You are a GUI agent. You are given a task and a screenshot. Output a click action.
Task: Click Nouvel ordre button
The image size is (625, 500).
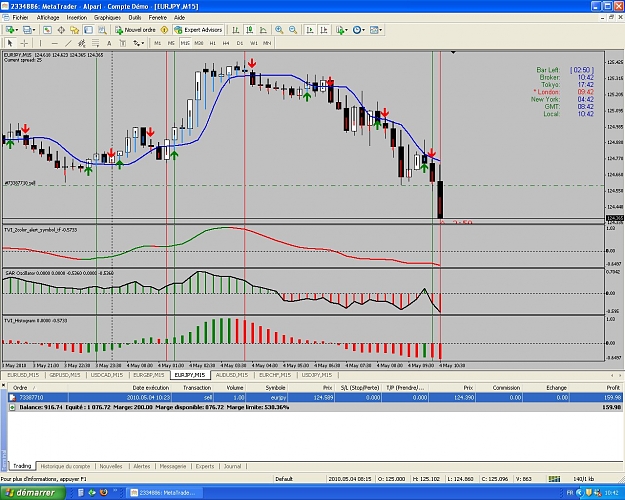tap(136, 30)
